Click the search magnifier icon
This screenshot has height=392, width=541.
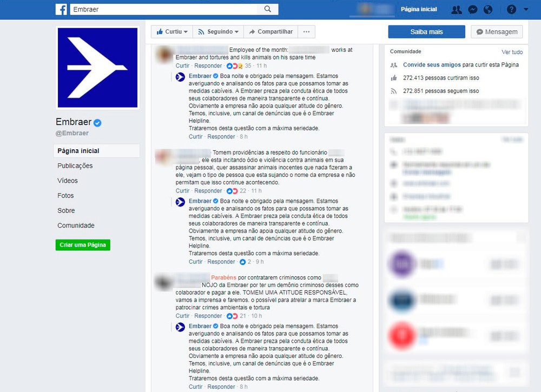coord(268,9)
